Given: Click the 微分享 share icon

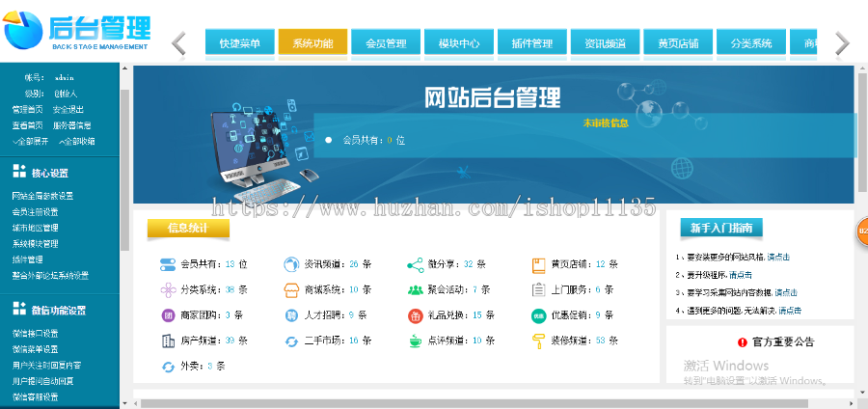Looking at the screenshot, I should (415, 264).
